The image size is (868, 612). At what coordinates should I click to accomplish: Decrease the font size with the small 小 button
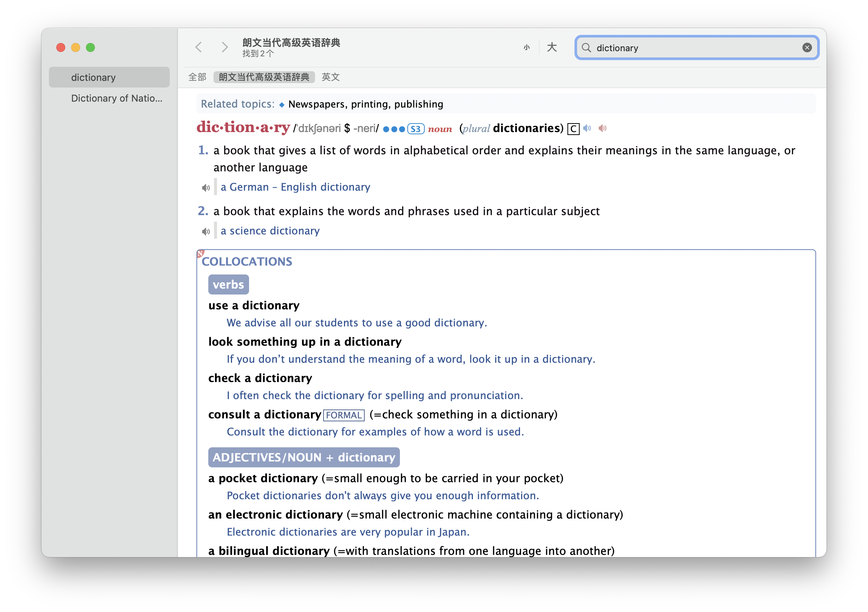pyautogui.click(x=527, y=47)
